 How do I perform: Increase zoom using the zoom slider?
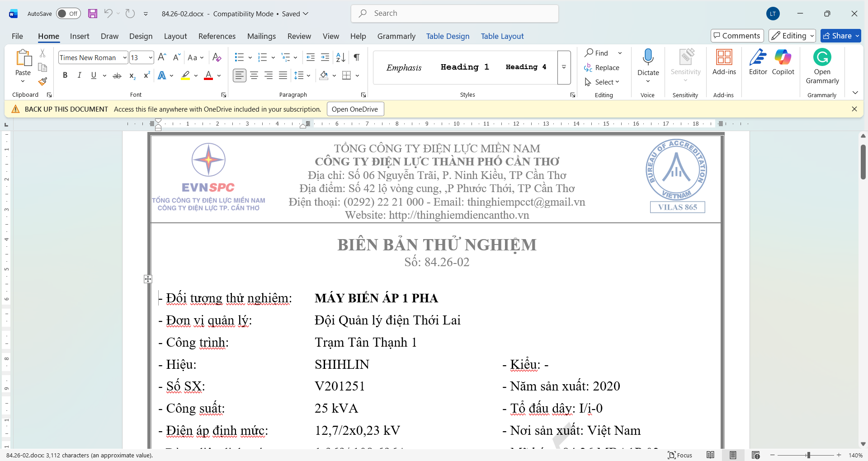[x=840, y=455]
